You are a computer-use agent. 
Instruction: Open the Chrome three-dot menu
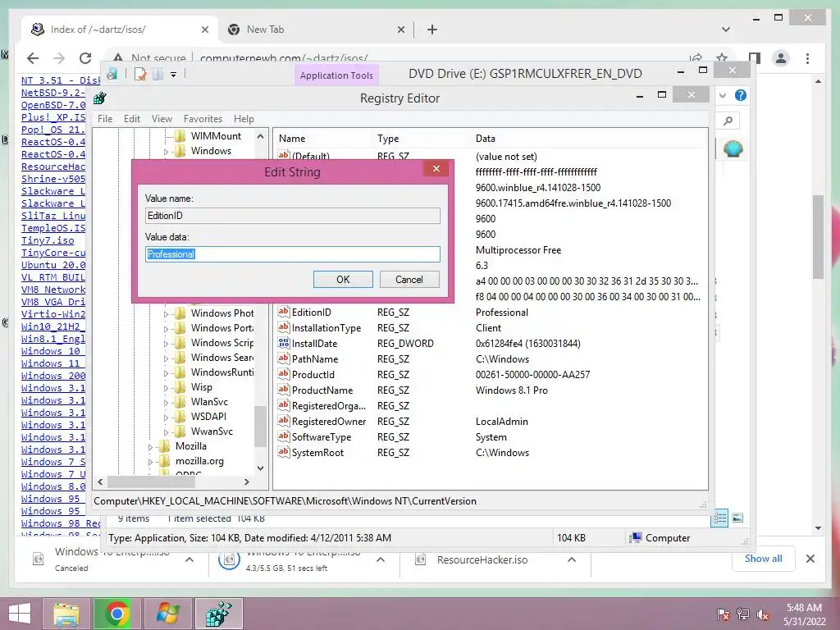tap(807, 58)
